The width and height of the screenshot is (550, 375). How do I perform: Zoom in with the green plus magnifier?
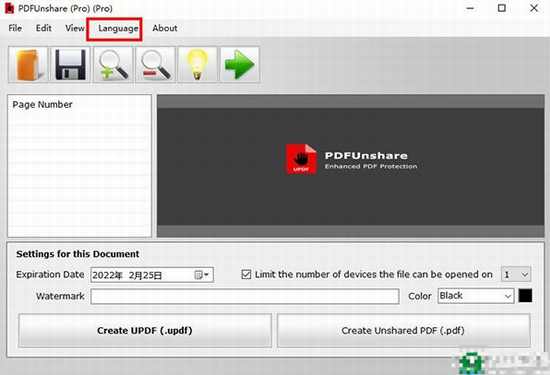click(x=113, y=65)
